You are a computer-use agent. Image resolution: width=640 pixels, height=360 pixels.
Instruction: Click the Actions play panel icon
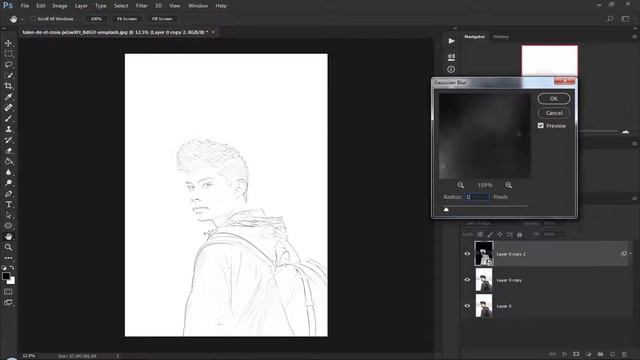451,41
